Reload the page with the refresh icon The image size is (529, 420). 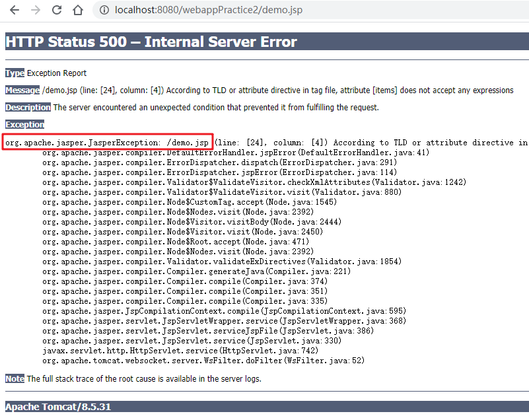pos(58,10)
